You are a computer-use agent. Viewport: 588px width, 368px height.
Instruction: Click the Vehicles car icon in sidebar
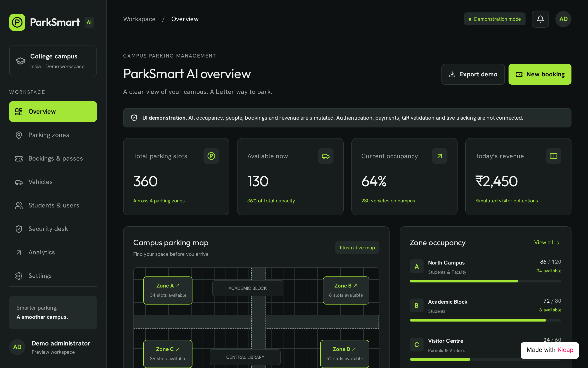tap(19, 182)
